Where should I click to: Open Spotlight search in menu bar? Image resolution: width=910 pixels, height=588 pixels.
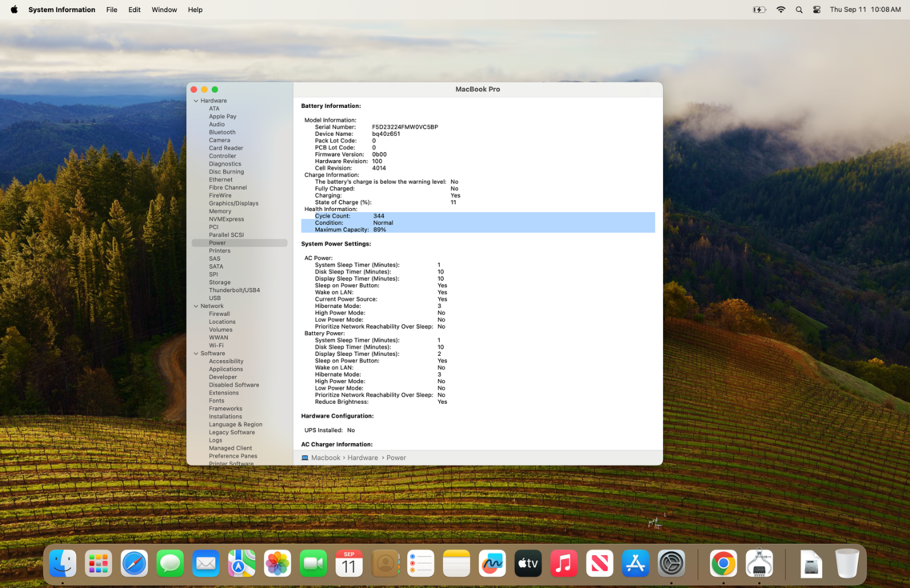[799, 10]
